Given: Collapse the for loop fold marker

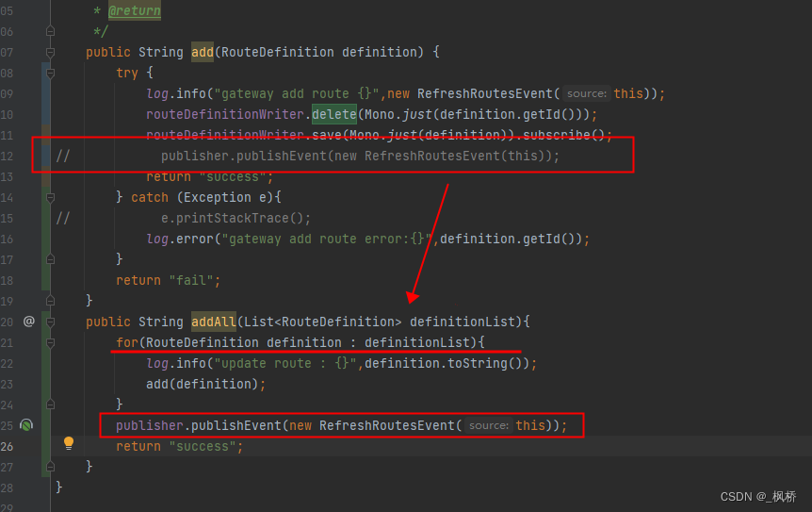Looking at the screenshot, I should (50, 342).
